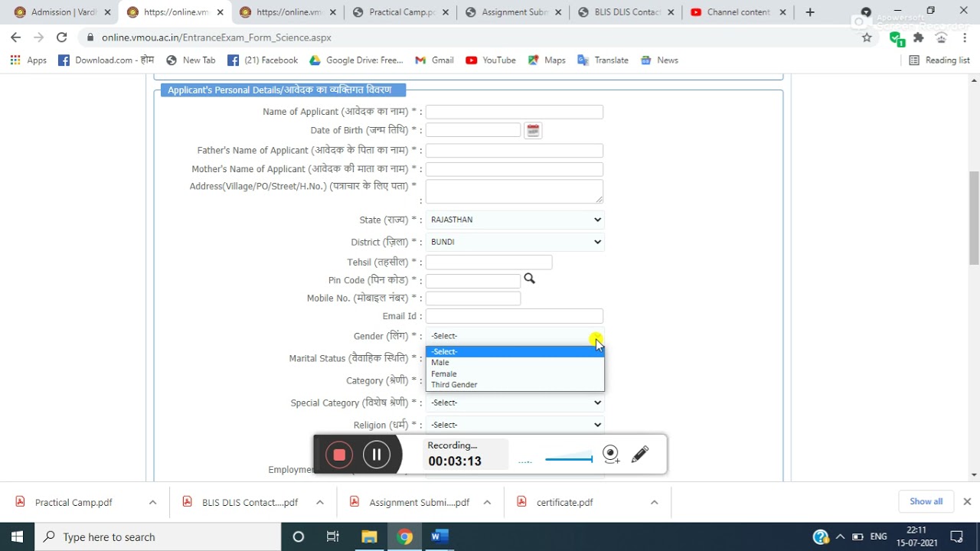This screenshot has width=980, height=551.
Task: Open a new browser tab
Action: pos(810,12)
